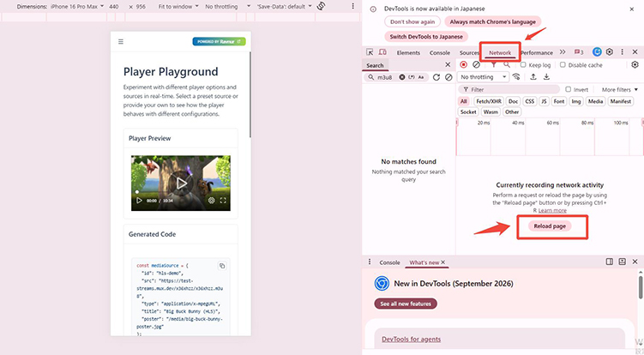Activate the inspect element picker icon
Viewport: 644px width, 355px height.
pyautogui.click(x=370, y=52)
